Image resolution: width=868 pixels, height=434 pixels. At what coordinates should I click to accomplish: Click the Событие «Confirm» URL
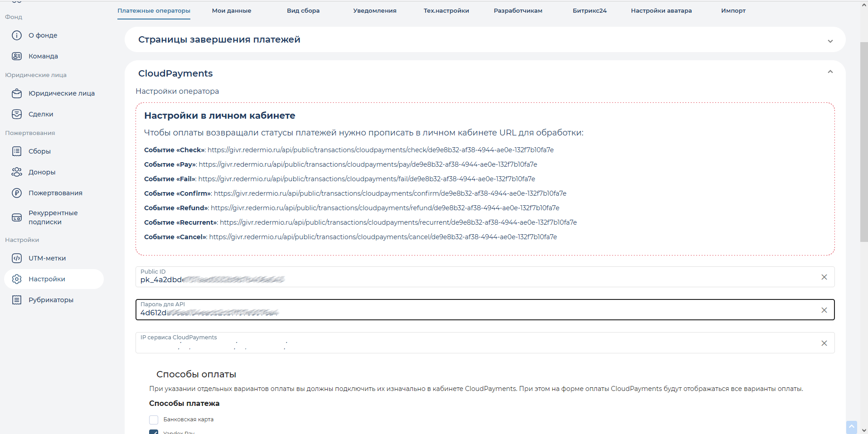[x=390, y=193]
